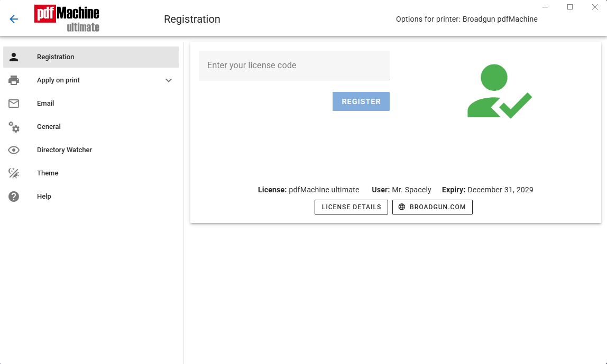
Task: Click the pdfMachine ultimate logo
Action: pos(67,18)
